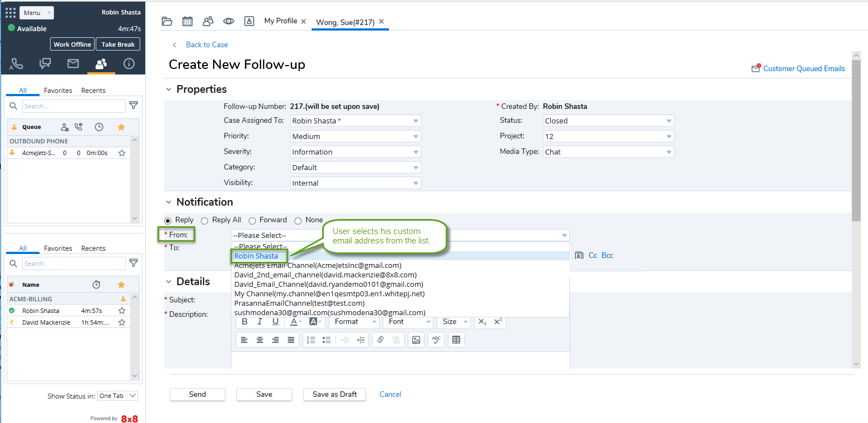Insert a link with the chain icon
This screenshot has height=423, width=868.
coord(381,340)
